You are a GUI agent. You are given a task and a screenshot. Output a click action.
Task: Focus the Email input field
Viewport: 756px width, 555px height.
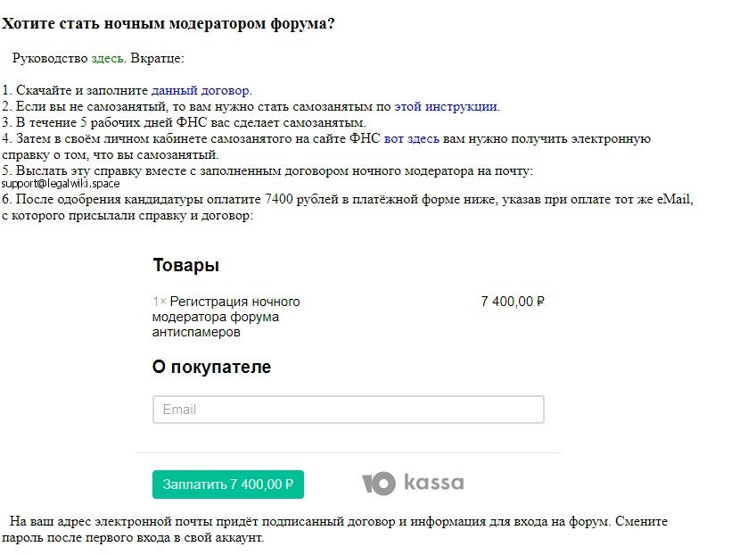(x=348, y=410)
